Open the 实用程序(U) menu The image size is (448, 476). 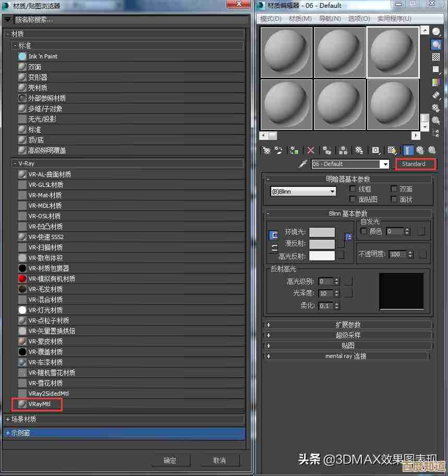click(x=395, y=19)
